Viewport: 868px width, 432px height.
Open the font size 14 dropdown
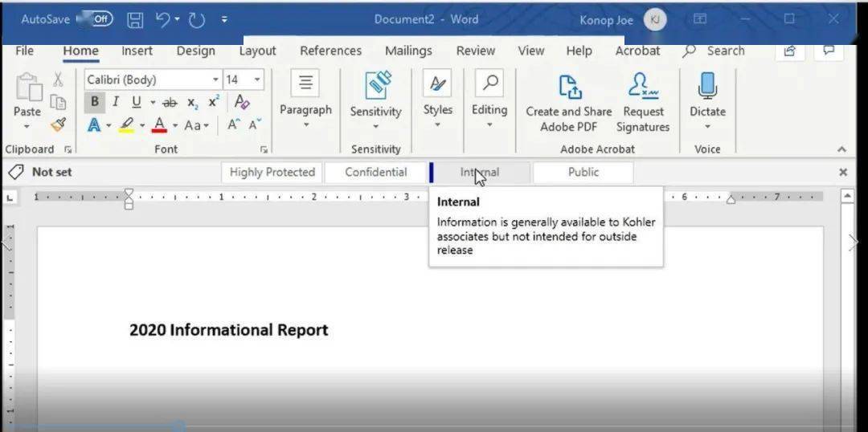pos(257,79)
